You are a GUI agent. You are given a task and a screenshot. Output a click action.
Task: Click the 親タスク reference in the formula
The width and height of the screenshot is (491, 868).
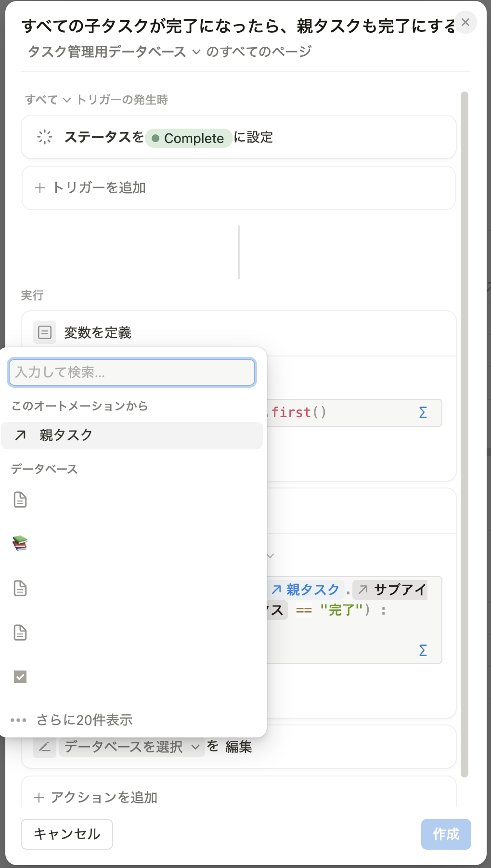(306, 590)
